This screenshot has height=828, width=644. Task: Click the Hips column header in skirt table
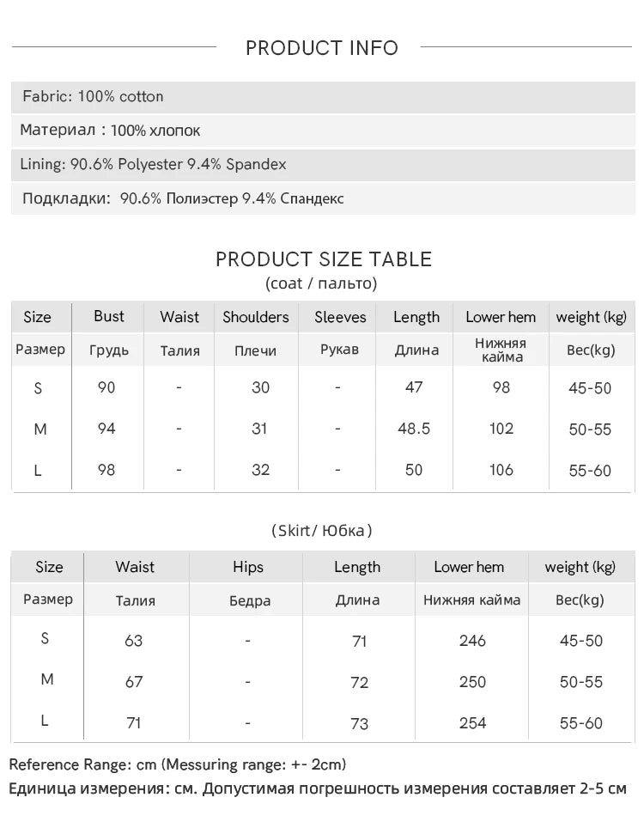click(248, 567)
